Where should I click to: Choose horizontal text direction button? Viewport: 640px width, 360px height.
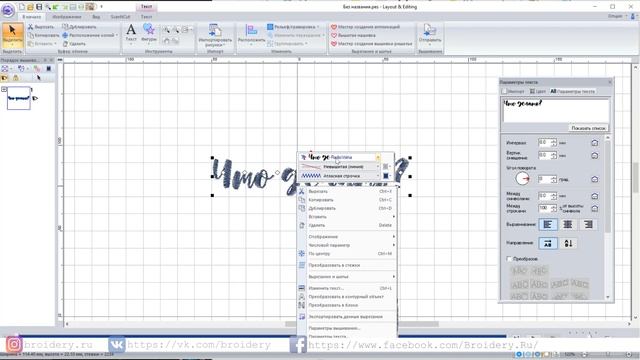pos(548,244)
